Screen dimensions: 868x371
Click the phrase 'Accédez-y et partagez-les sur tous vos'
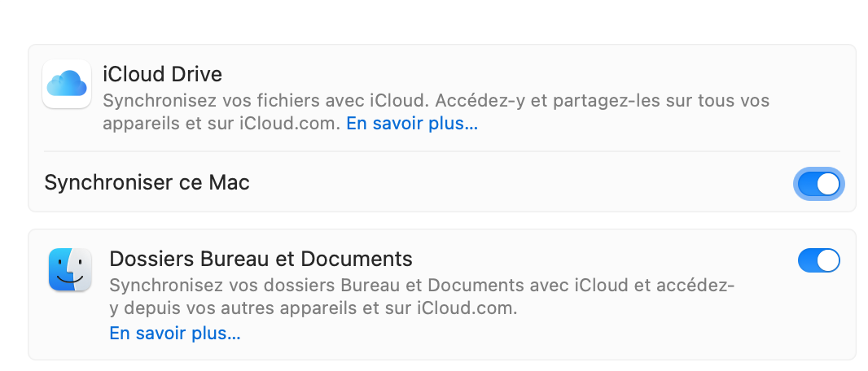tap(602, 102)
